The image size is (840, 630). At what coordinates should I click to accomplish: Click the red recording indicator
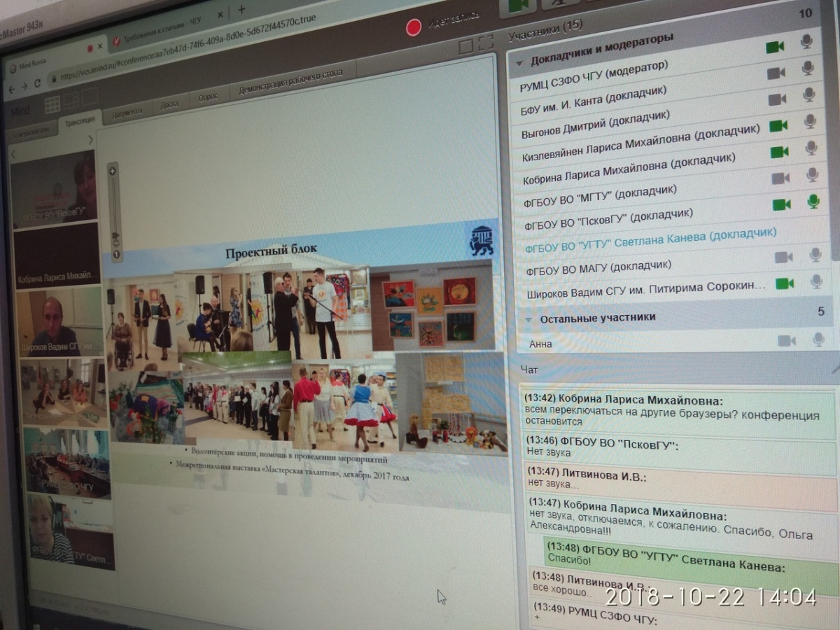pos(414,27)
